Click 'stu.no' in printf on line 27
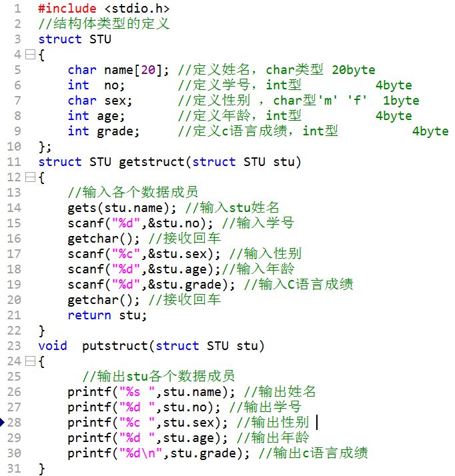Image resolution: width=455 pixels, height=476 pixels. [185, 407]
